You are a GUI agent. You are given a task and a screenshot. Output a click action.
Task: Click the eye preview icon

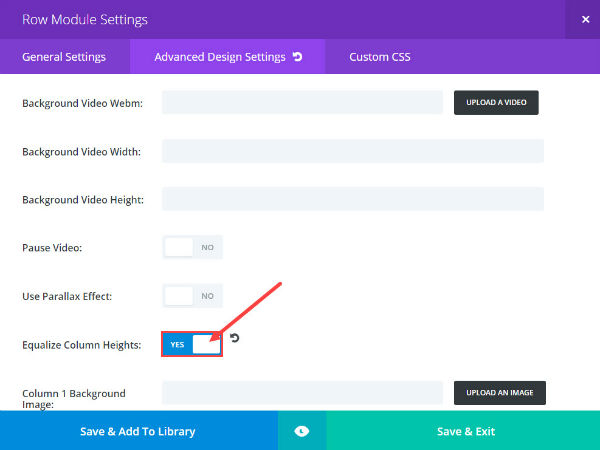[302, 431]
